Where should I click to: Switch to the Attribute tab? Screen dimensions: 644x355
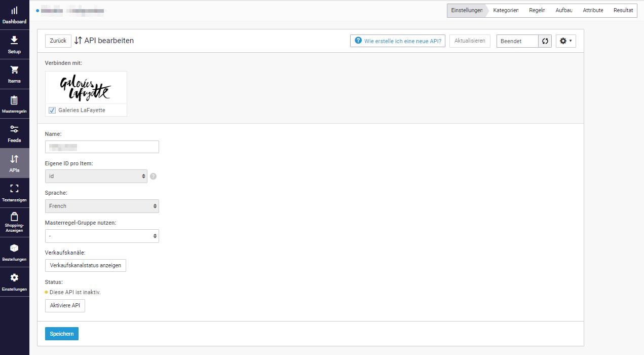(x=593, y=10)
